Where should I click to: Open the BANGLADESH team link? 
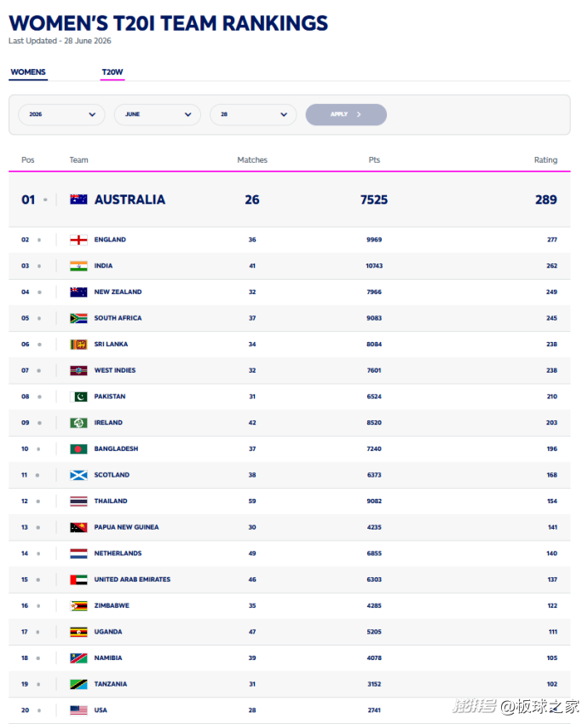coord(116,449)
